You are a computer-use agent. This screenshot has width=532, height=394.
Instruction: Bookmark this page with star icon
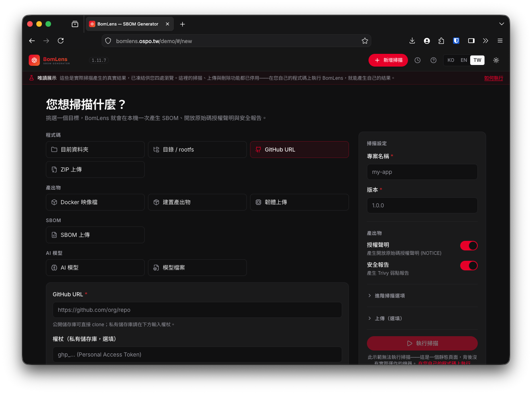pyautogui.click(x=365, y=41)
